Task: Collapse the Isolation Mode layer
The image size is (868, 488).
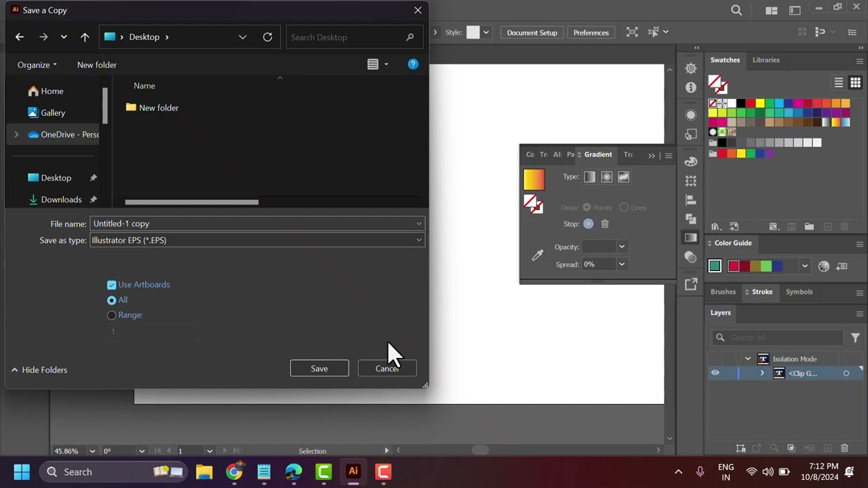Action: [x=748, y=359]
